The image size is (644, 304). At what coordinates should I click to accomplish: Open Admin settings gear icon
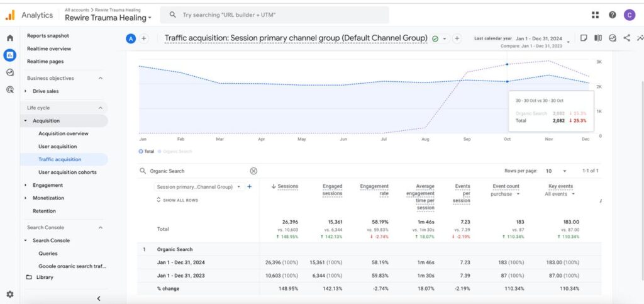pos(10,294)
